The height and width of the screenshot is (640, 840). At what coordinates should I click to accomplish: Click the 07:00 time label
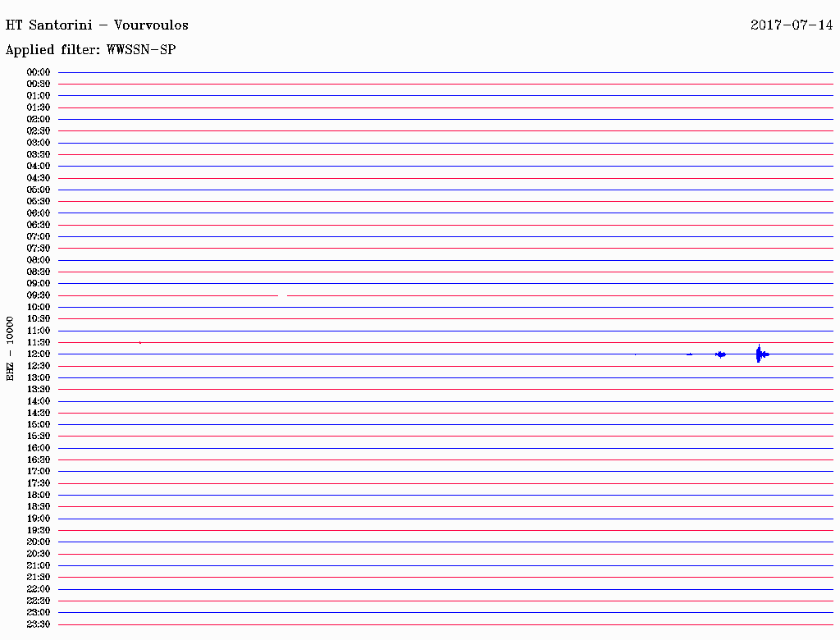[39, 237]
